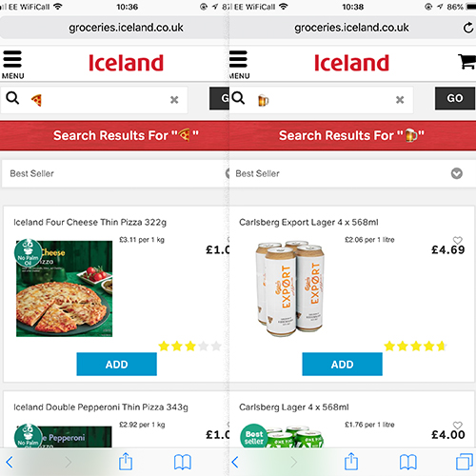Open bookmarks icon on left browser toolbar
This screenshot has width=476, height=476.
pos(183,462)
